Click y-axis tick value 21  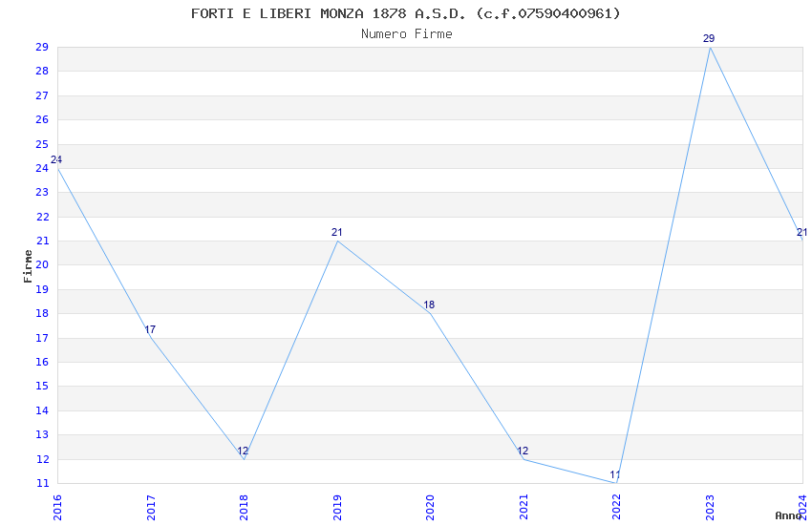click(x=42, y=241)
